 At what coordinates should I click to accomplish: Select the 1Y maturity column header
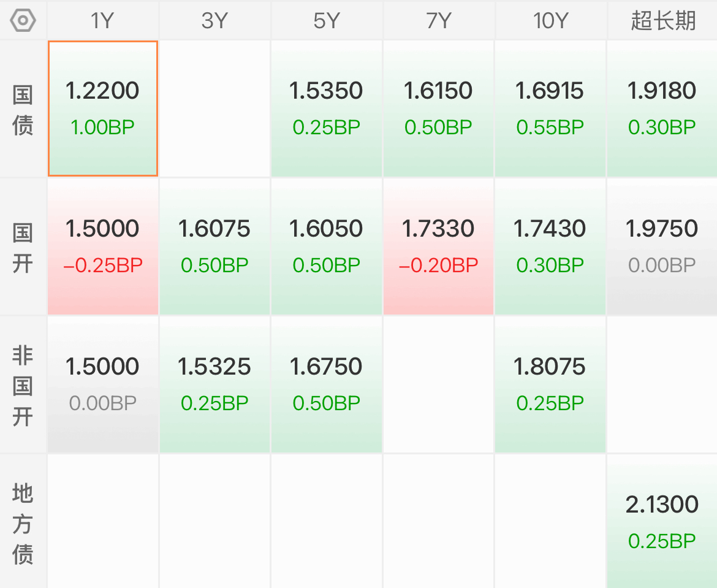(102, 20)
